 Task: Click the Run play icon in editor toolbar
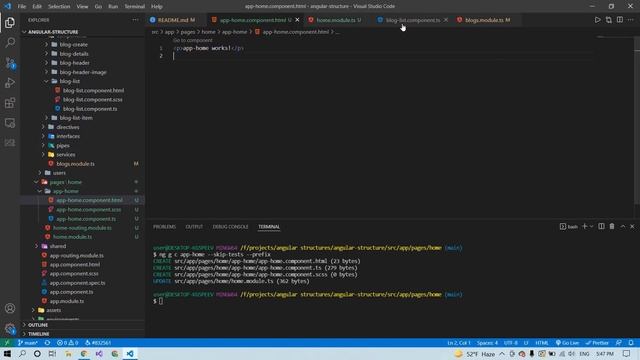(x=597, y=20)
